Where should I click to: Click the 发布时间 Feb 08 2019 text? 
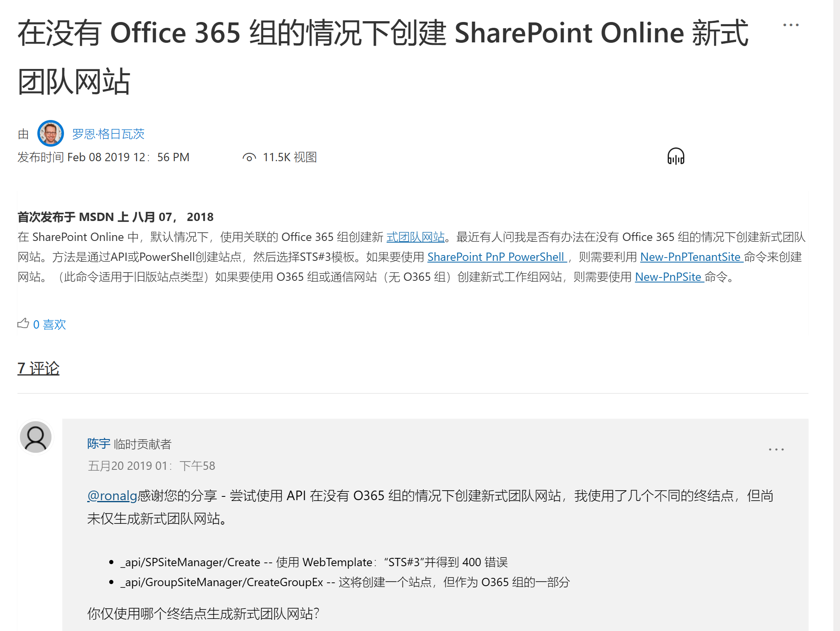pos(103,157)
